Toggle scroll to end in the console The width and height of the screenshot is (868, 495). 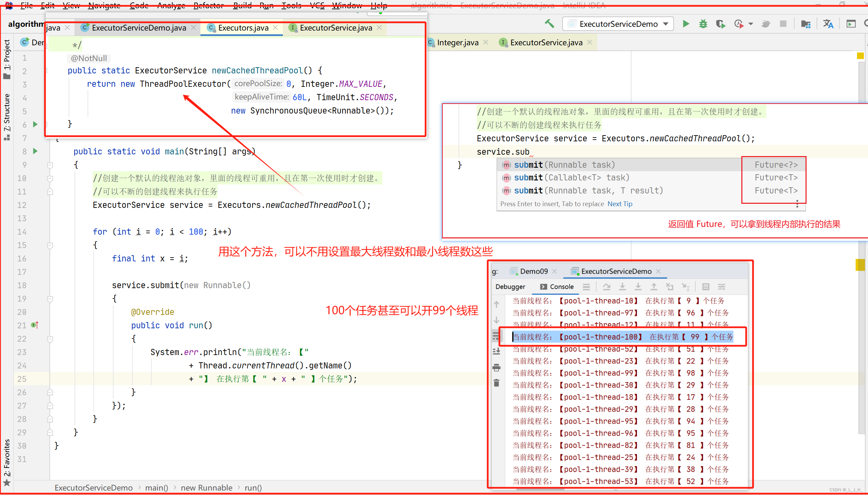[x=496, y=352]
